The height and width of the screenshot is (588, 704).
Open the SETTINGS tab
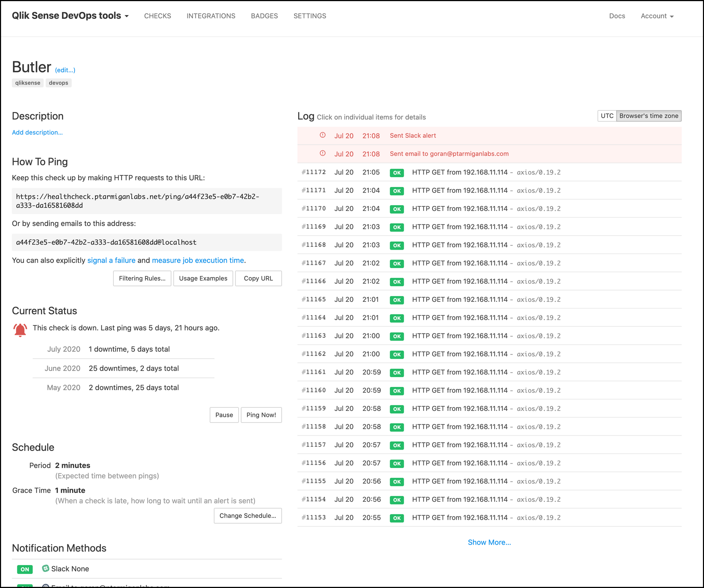coord(310,16)
